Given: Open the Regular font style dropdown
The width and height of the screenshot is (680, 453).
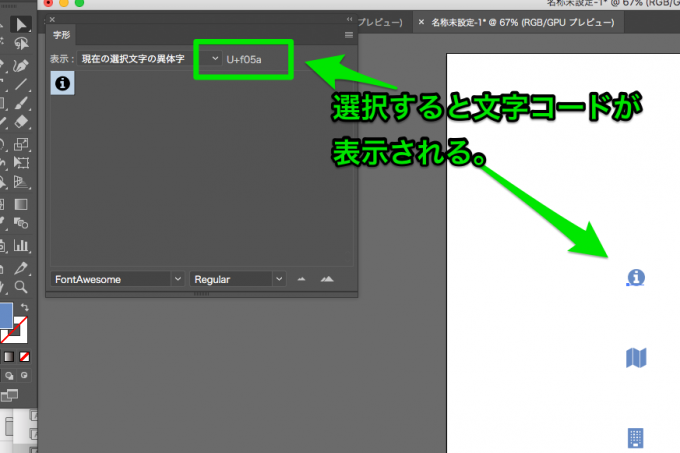Looking at the screenshot, I should tap(280, 279).
